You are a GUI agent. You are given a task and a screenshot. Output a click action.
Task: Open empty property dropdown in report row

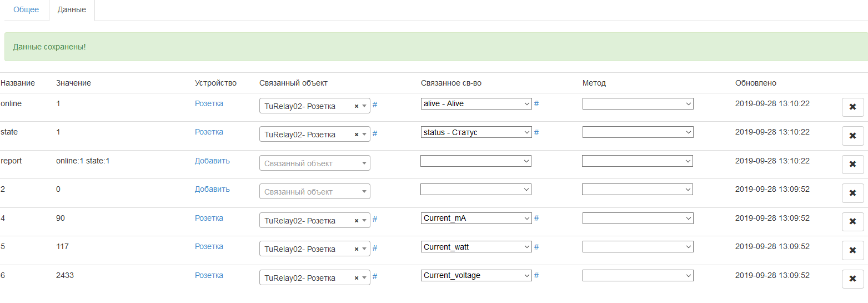point(475,161)
